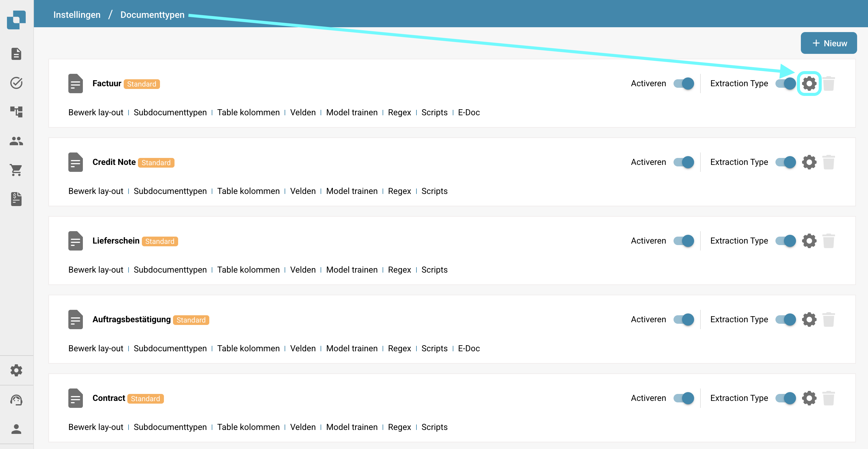The image size is (868, 449).
Task: Click the settings gear in left sidebar
Action: (16, 370)
